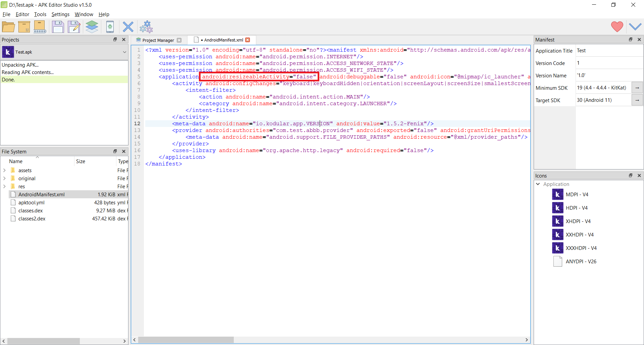Image resolution: width=644 pixels, height=345 pixels.
Task: Open the Settings menu
Action: click(60, 14)
